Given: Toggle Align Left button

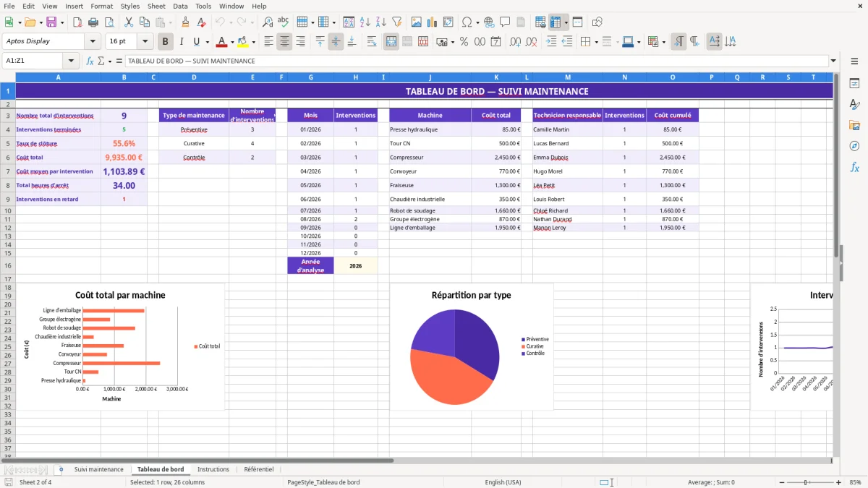Looking at the screenshot, I should (269, 42).
